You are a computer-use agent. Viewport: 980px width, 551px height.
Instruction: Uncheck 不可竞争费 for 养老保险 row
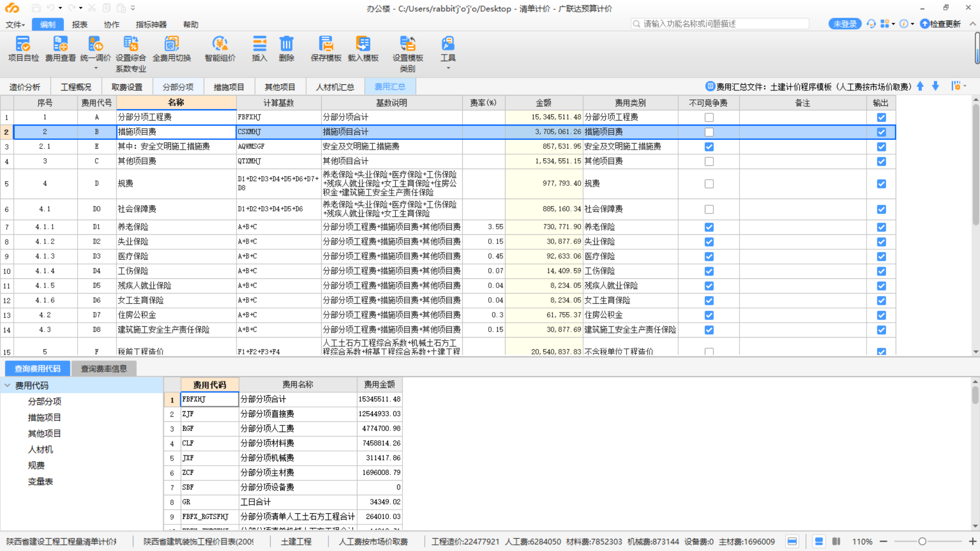709,227
